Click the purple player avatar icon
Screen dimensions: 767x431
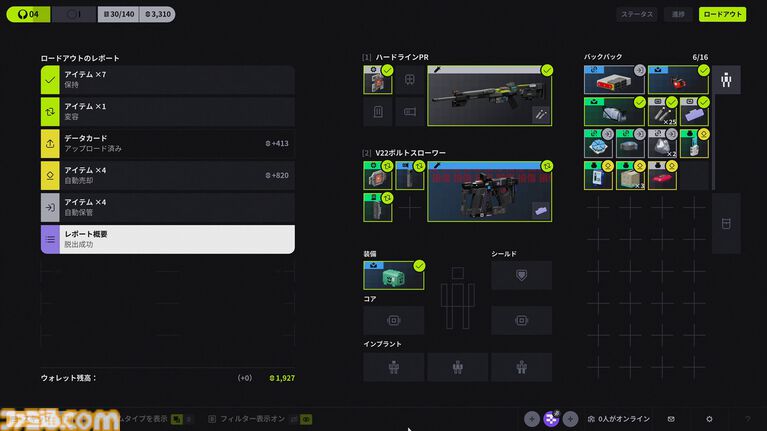pos(552,419)
